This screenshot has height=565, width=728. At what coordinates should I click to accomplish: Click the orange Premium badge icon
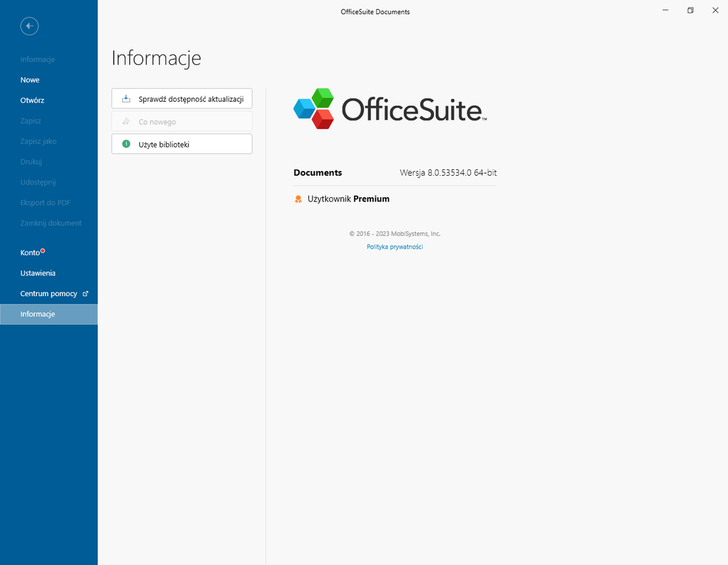pos(298,199)
